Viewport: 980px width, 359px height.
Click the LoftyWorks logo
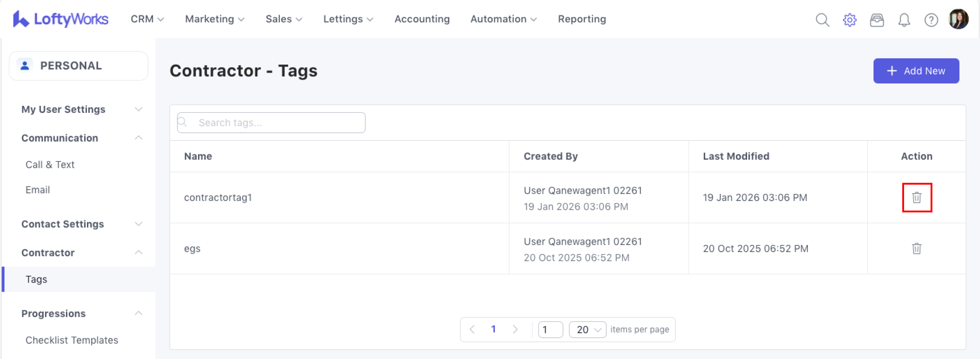pos(61,19)
